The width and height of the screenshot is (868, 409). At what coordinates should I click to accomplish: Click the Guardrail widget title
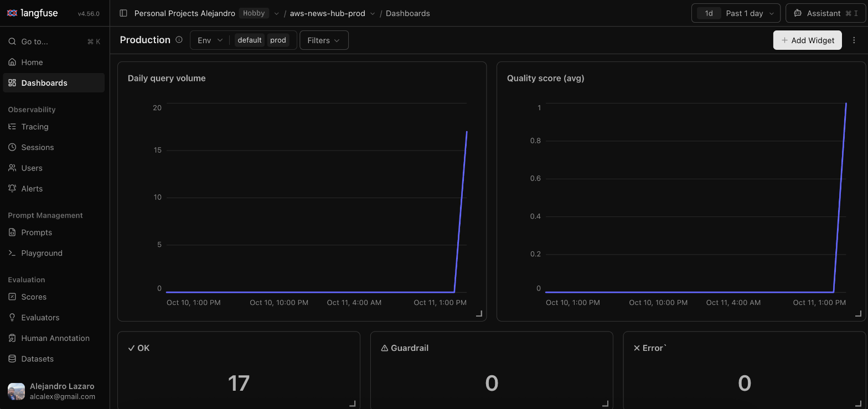click(x=405, y=348)
